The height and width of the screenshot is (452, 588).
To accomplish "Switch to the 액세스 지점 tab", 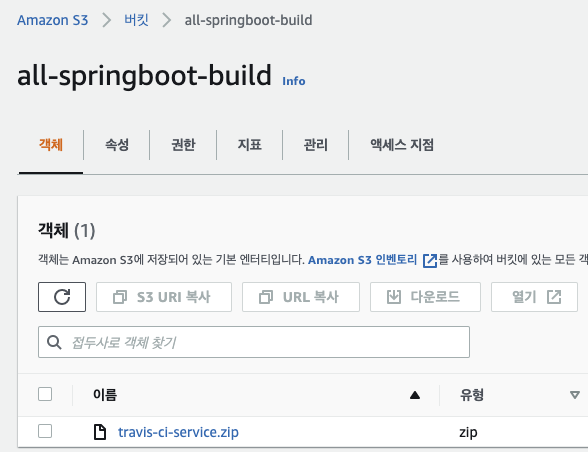I will click(402, 145).
